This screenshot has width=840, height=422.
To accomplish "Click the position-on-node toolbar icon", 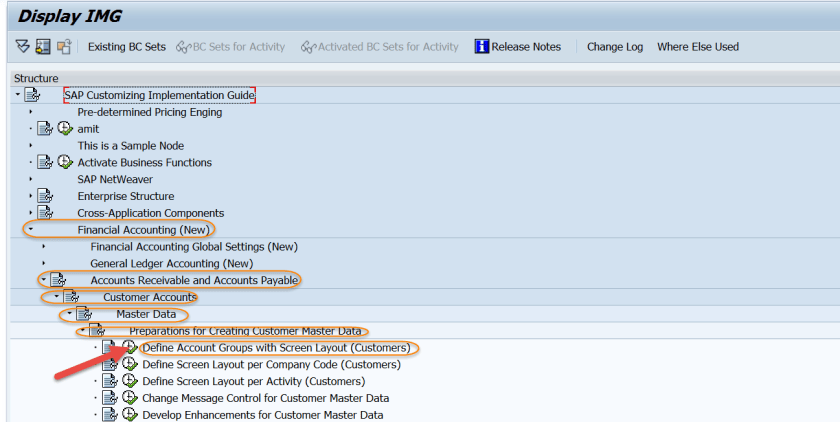I will tap(43, 47).
